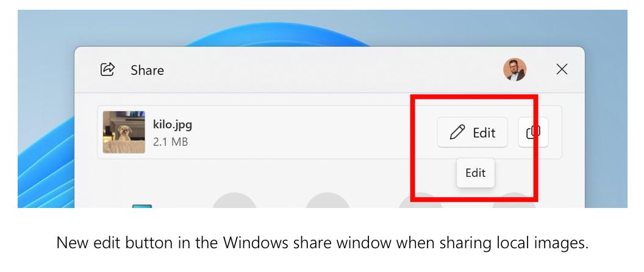This screenshot has height=272, width=644.
Task: Click the empty Share dialog header area
Action: [x=329, y=70]
